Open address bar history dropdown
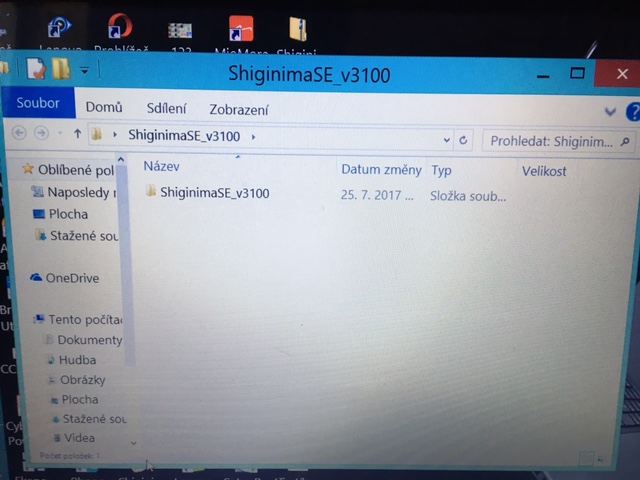 447,140
